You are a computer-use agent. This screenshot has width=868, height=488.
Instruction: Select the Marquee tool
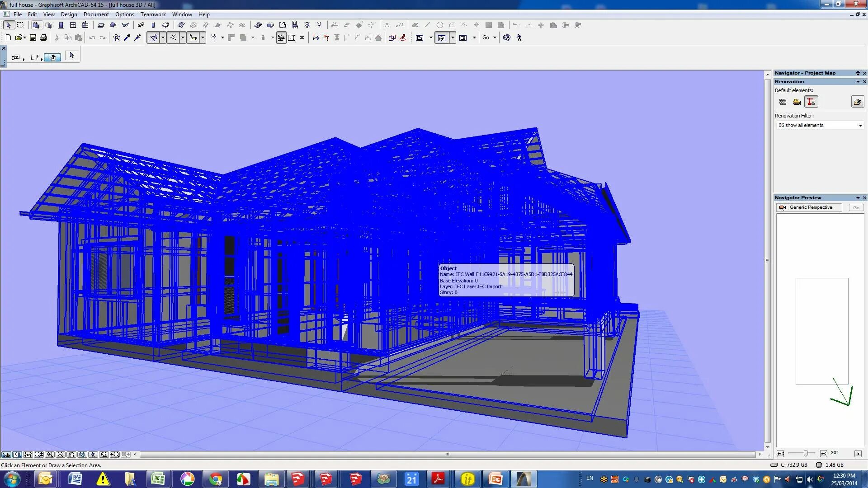click(20, 25)
